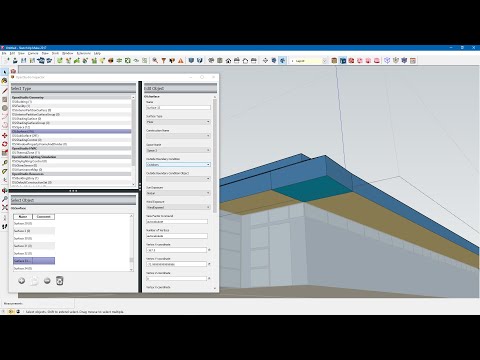
Task: Open the Outside Boundary Condition dropdown
Action: coord(178,165)
